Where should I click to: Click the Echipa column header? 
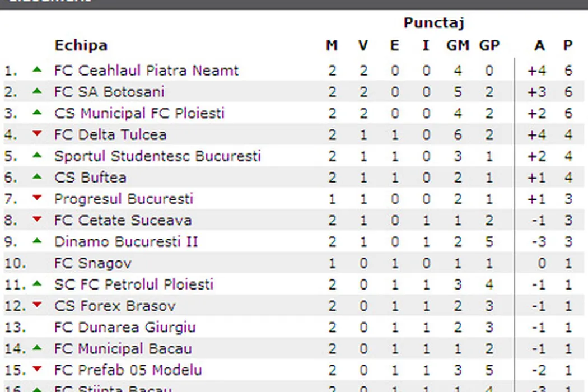[81, 45]
